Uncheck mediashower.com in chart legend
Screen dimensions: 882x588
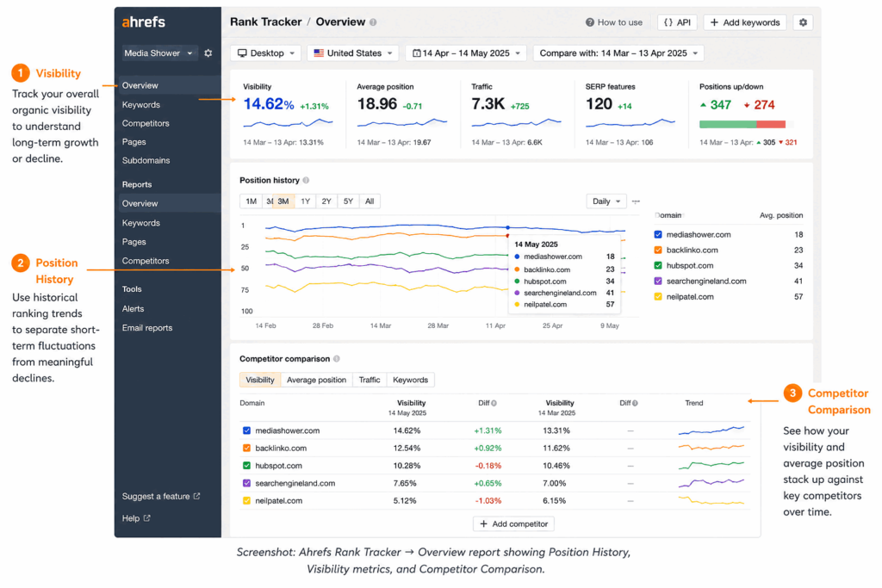click(658, 234)
